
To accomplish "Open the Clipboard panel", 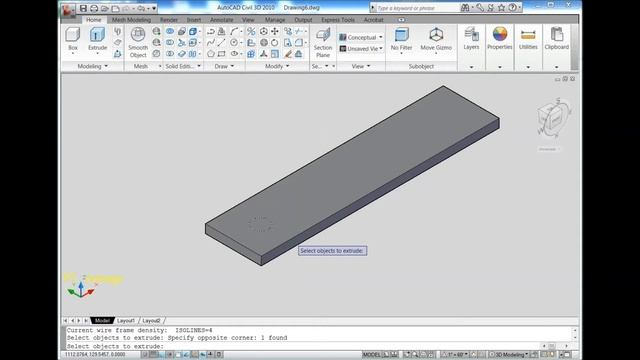I will pyautogui.click(x=557, y=39).
